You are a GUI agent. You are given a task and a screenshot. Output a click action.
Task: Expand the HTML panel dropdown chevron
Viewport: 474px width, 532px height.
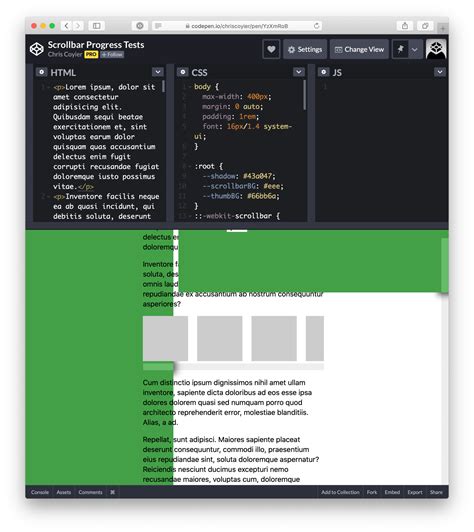click(x=158, y=72)
